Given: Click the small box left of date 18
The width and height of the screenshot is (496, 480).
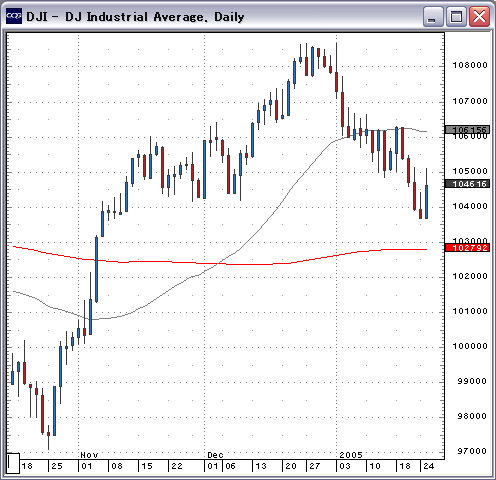Looking at the screenshot, I should pyautogui.click(x=13, y=463).
